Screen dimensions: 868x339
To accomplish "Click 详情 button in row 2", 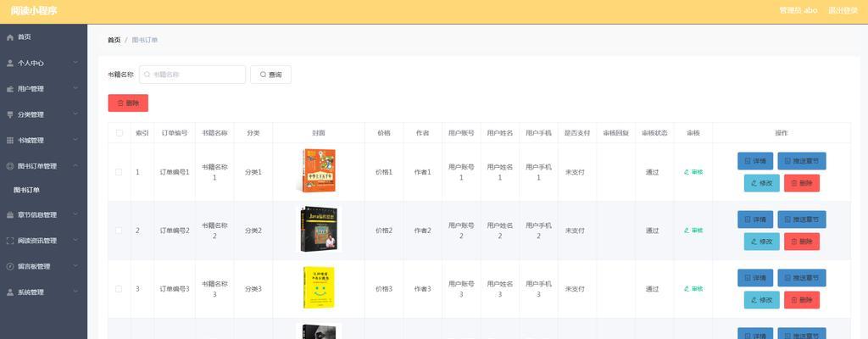I will [755, 220].
